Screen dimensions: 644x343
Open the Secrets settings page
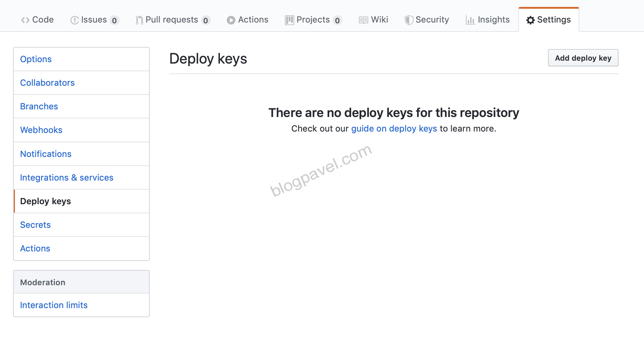coord(35,225)
